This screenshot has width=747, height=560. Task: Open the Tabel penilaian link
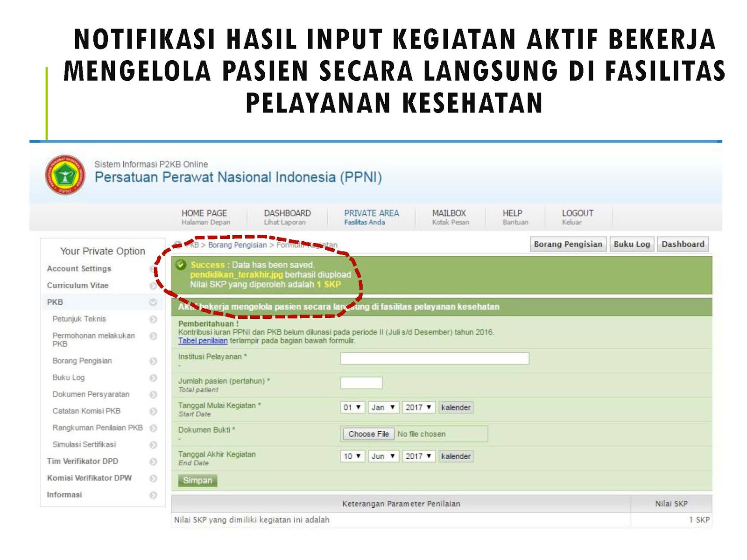pyautogui.click(x=203, y=341)
